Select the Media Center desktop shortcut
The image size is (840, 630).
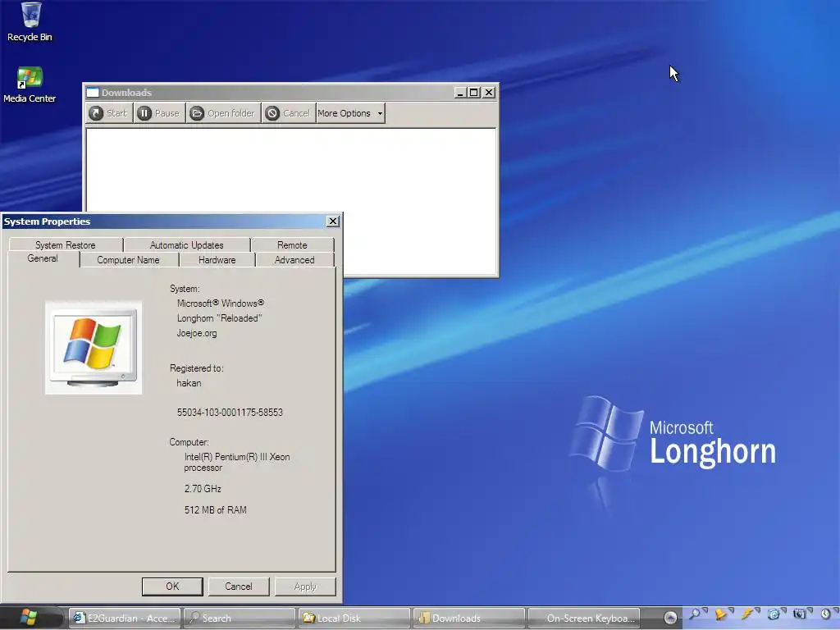30,84
